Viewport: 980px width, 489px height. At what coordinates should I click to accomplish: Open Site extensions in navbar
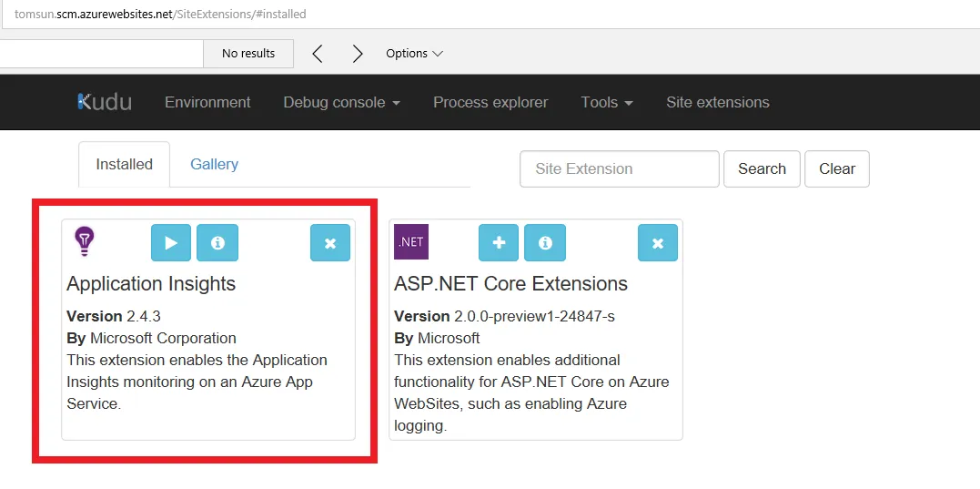point(718,103)
